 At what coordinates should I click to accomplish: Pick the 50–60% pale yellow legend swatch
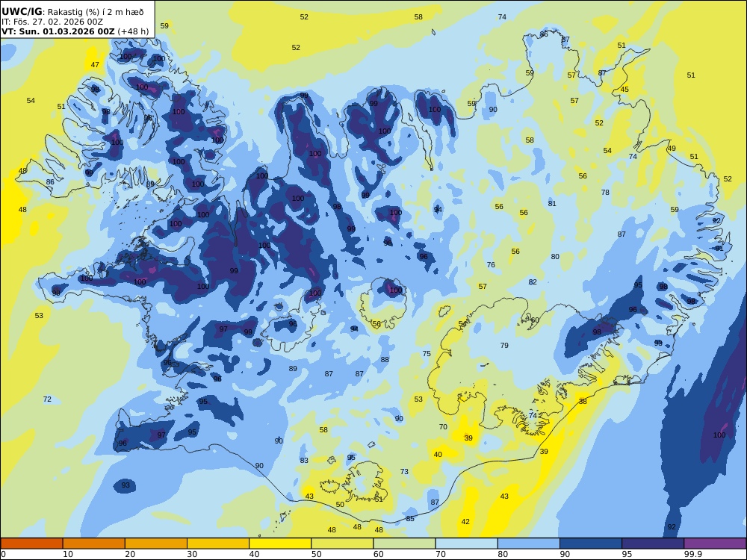coord(342,544)
